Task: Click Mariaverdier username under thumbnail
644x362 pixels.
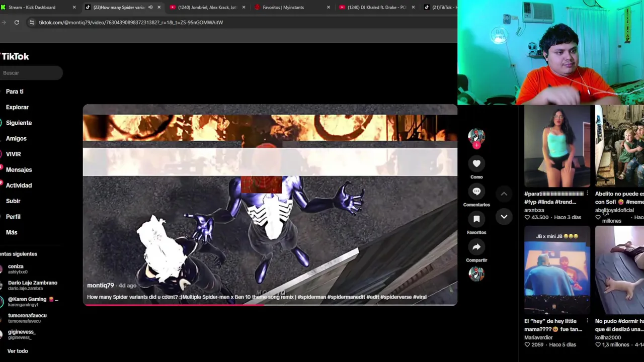Action: (538, 337)
